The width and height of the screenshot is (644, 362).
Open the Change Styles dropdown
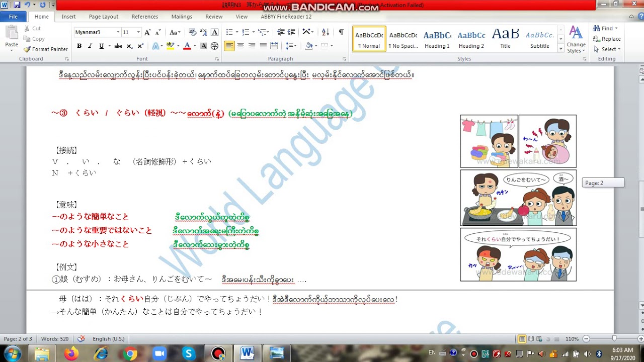click(576, 39)
